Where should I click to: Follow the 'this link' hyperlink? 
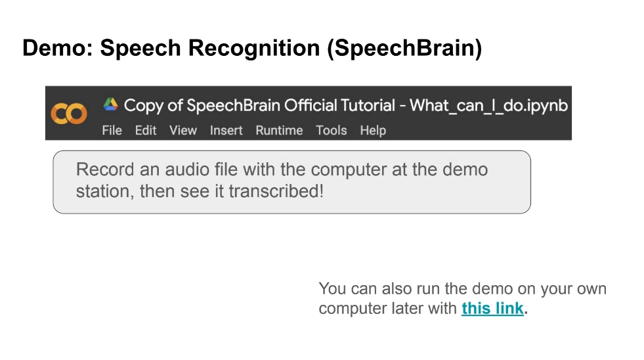click(x=492, y=308)
